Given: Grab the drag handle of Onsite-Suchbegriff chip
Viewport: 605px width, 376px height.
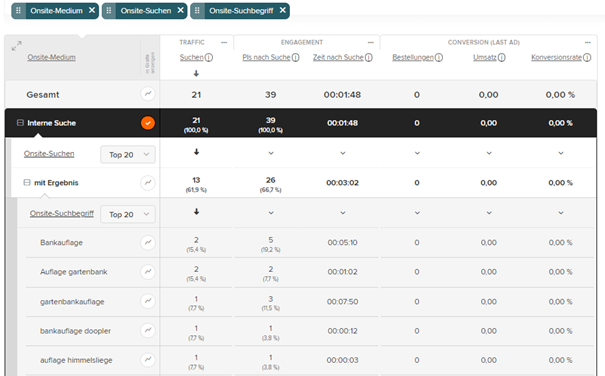Looking at the screenshot, I should coord(197,11).
